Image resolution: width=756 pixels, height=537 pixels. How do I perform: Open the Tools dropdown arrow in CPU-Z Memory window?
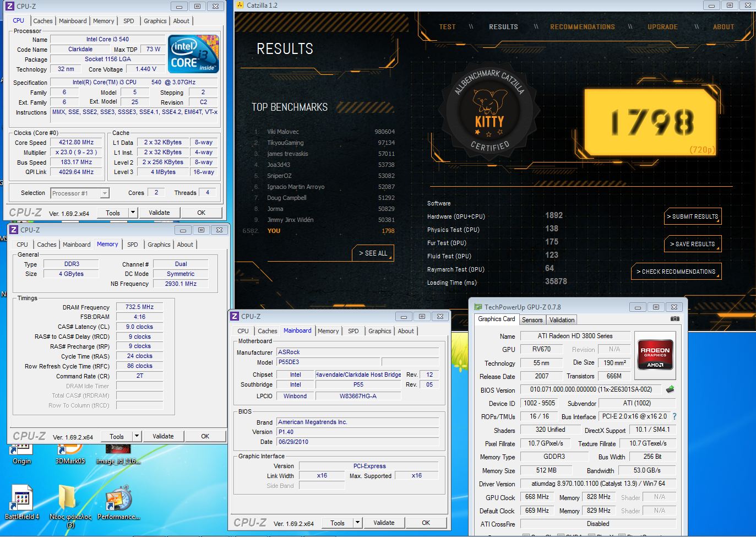click(x=137, y=436)
